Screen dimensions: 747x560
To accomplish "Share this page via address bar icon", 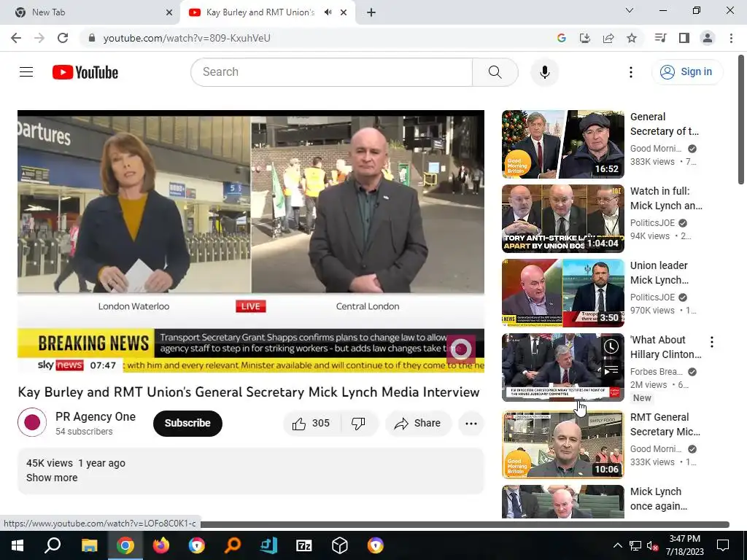I will (x=608, y=38).
